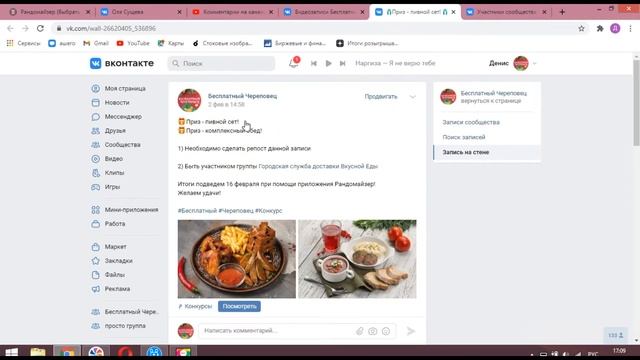
Task: Click the Закладки star icon
Action: pos(96,260)
